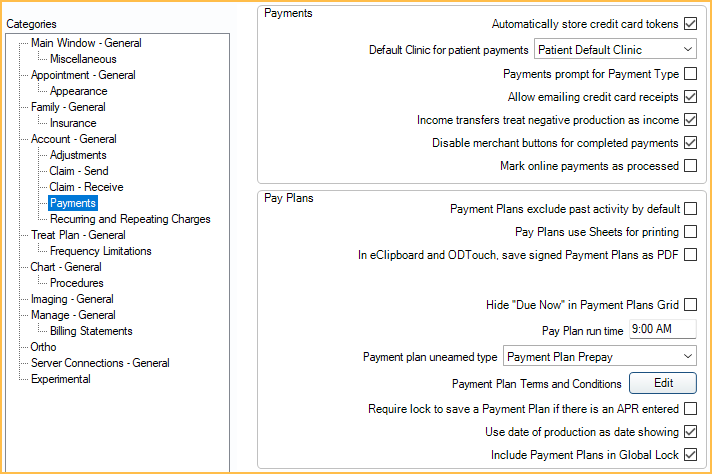Open Frequency Limitations under Treat Plan
Viewport: 712px width, 474px height.
pos(100,251)
